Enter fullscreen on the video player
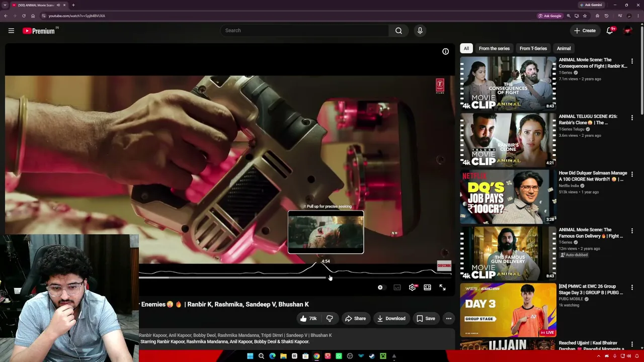Screen dimensions: 644x362 pos(442,288)
